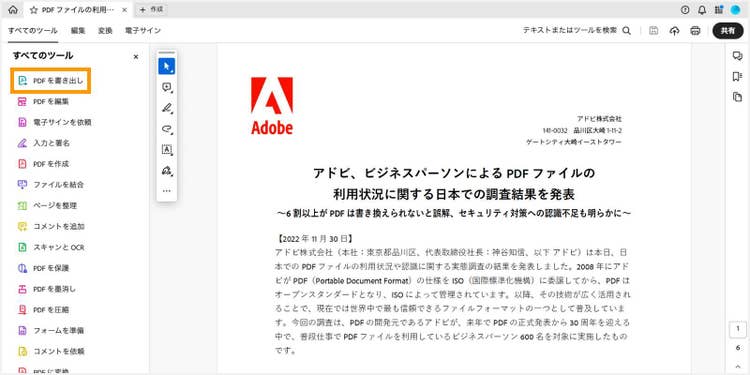Open the help question mark icon
Screen dimensions: 750x375
[685, 10]
